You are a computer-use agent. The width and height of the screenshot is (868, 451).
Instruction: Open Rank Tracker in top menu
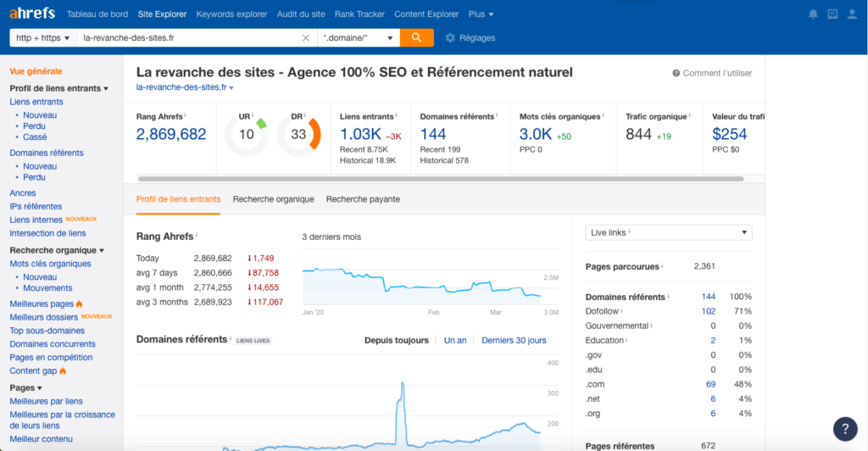point(359,14)
